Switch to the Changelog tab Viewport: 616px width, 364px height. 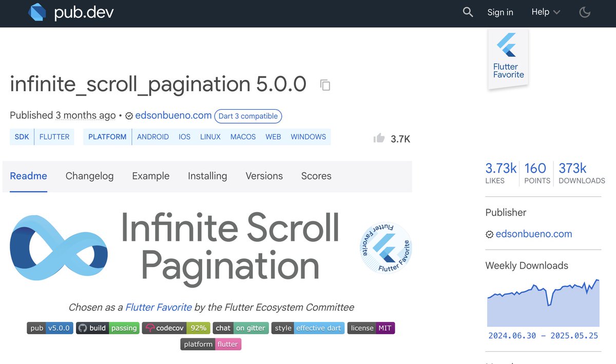click(x=89, y=176)
